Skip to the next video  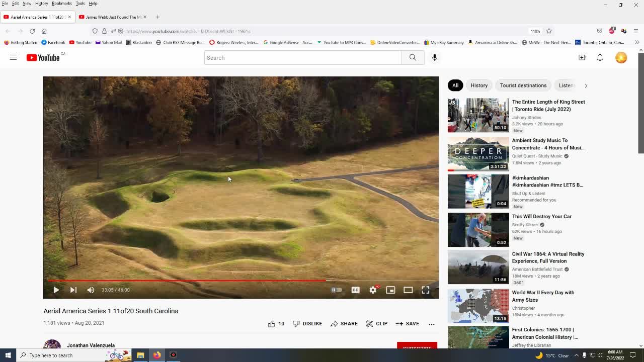(x=73, y=290)
